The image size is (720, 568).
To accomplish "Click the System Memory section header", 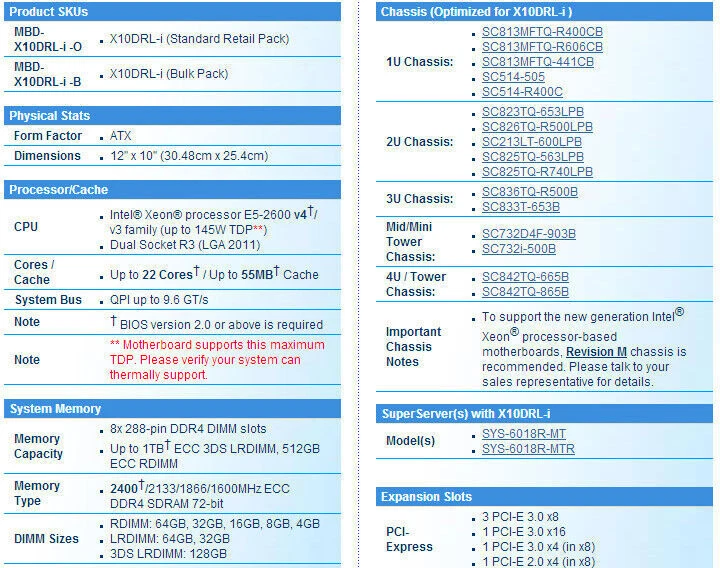I will [172, 409].
